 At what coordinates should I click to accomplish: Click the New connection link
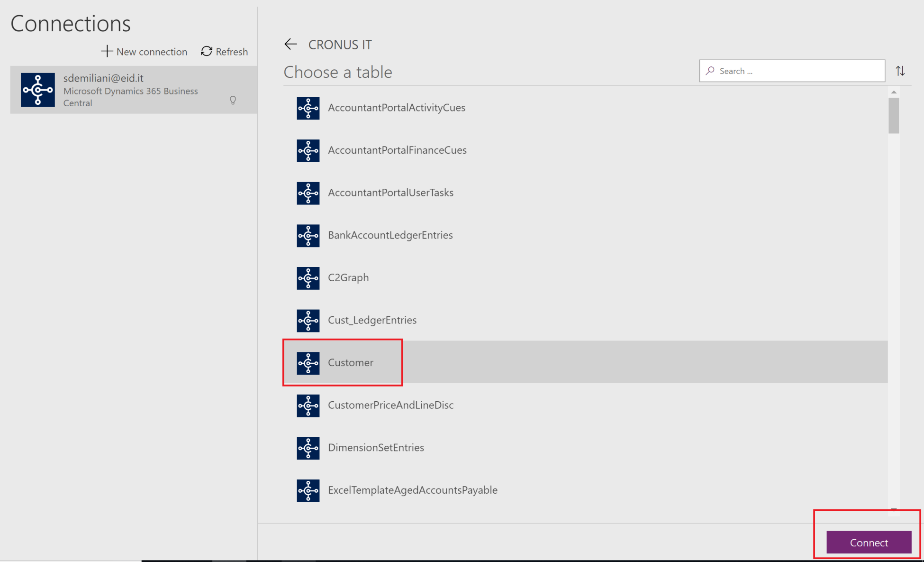(144, 51)
